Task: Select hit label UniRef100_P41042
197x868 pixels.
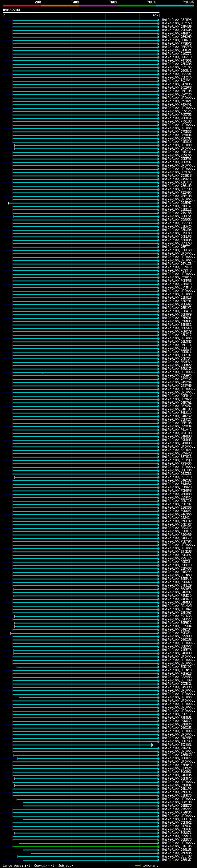Action: tap(176, 430)
